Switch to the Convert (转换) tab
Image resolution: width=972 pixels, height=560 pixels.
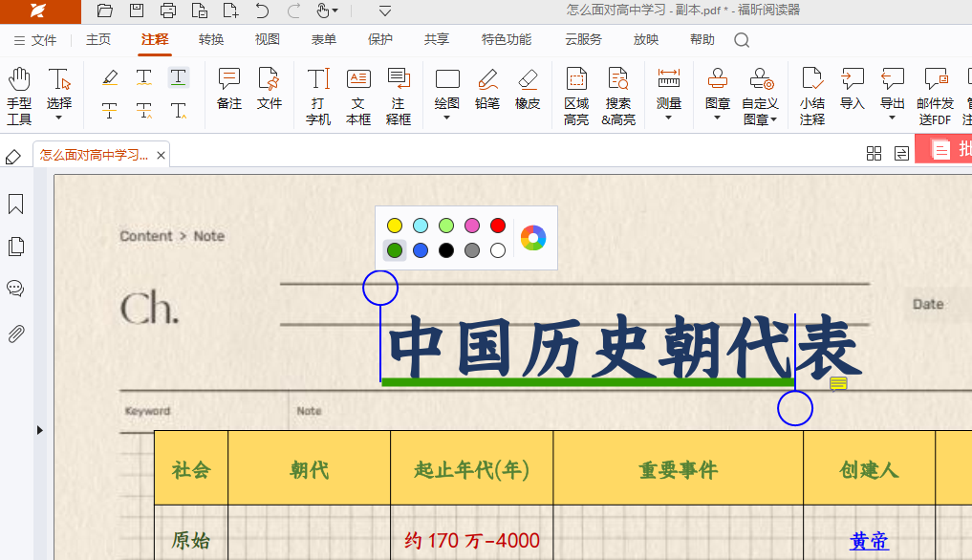coord(211,40)
